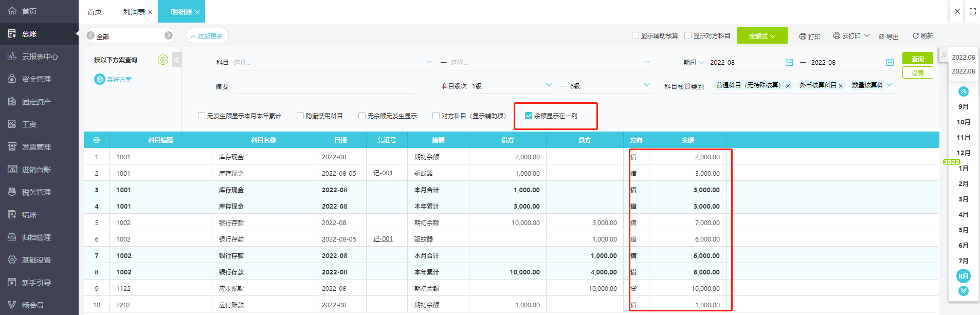
Task: Click the green 查询 button
Action: coord(917,59)
